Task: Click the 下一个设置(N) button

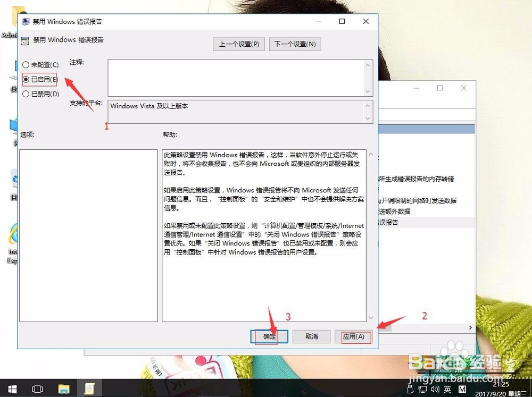Action: 295,44
